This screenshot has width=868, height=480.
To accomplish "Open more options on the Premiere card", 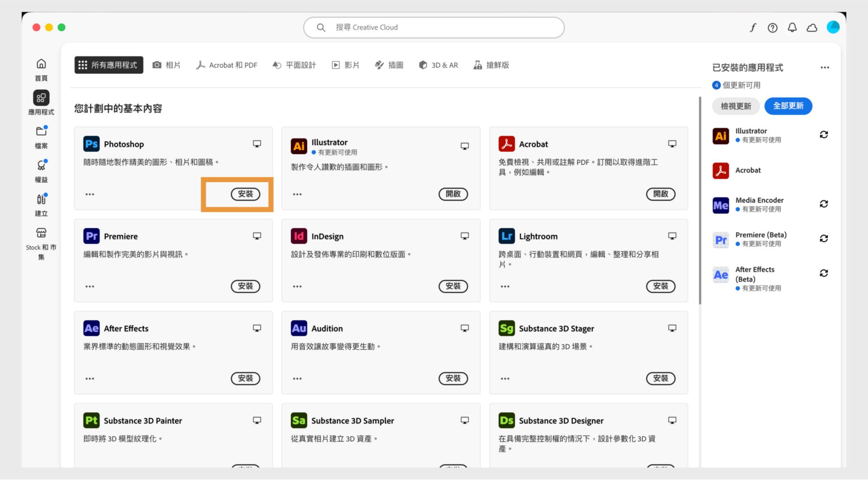I will [x=90, y=287].
